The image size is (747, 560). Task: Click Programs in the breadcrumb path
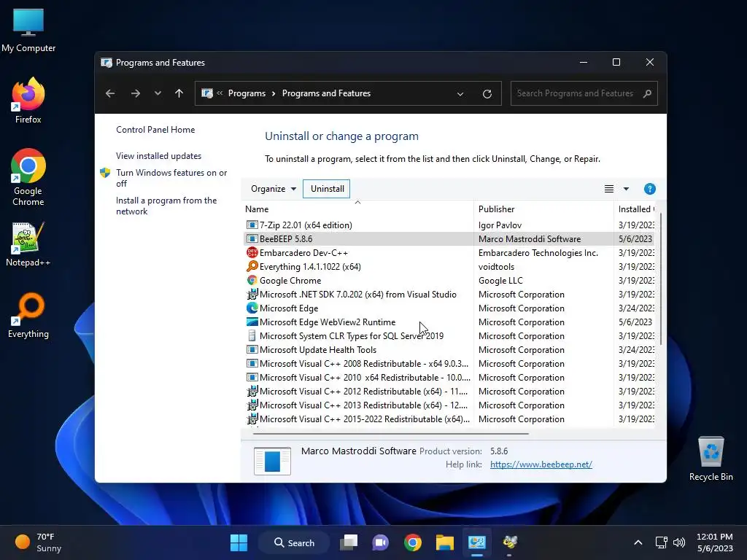point(247,93)
